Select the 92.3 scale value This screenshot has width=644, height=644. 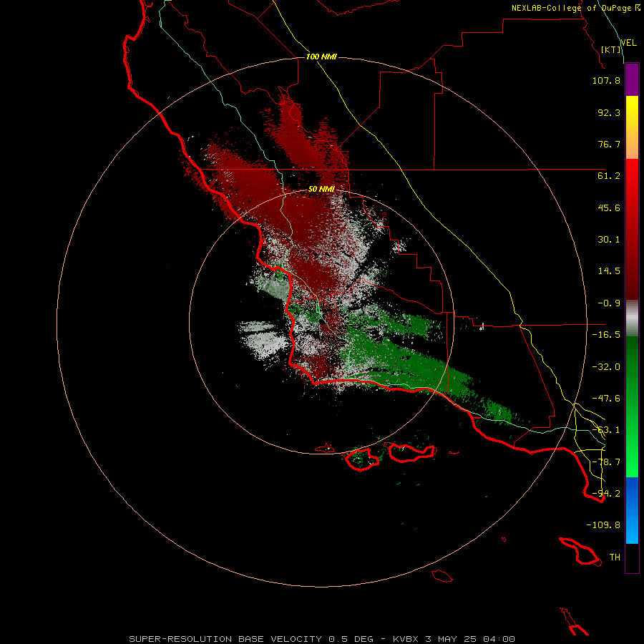pyautogui.click(x=609, y=112)
